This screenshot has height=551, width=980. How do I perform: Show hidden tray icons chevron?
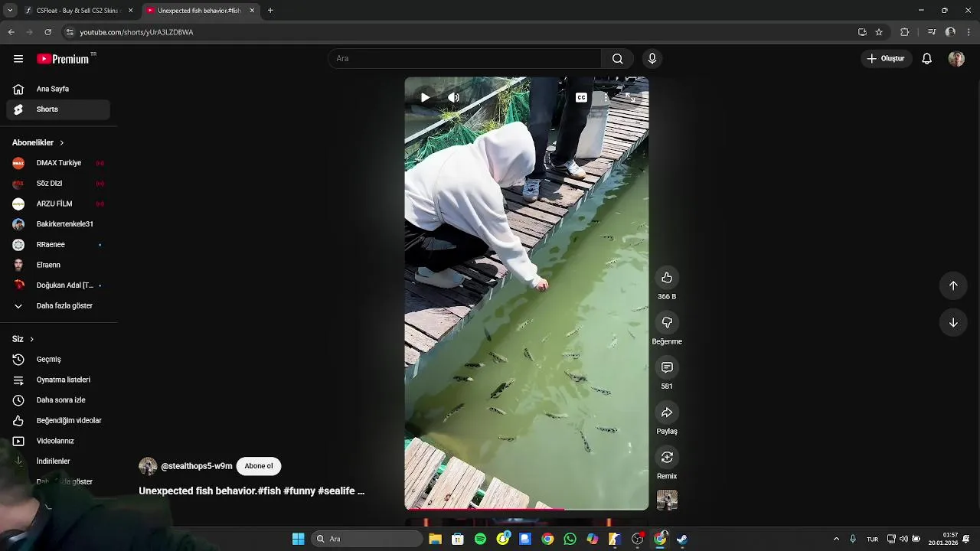[x=836, y=539]
